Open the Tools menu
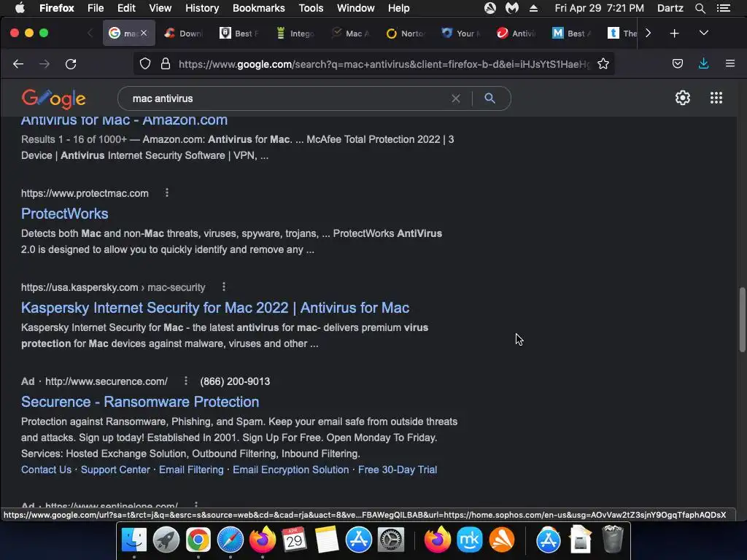This screenshot has width=747, height=560. click(311, 8)
